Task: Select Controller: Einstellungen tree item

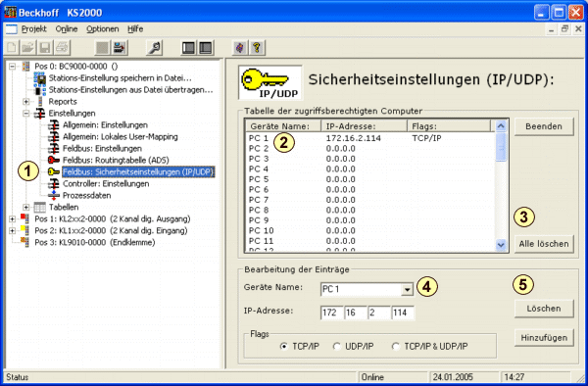Action: (x=106, y=183)
